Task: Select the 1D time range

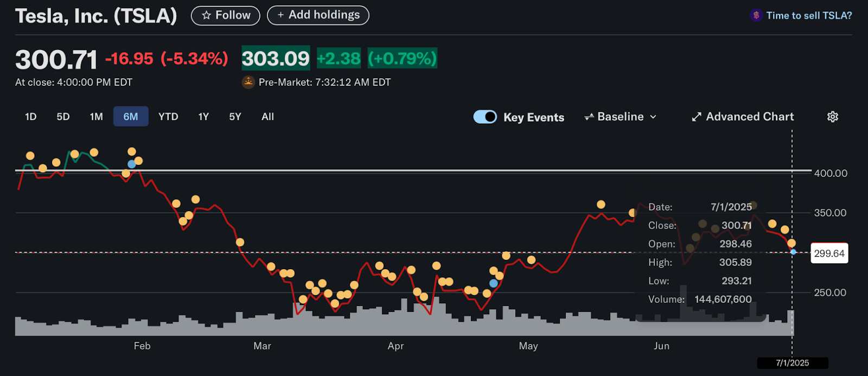Action: (x=31, y=117)
